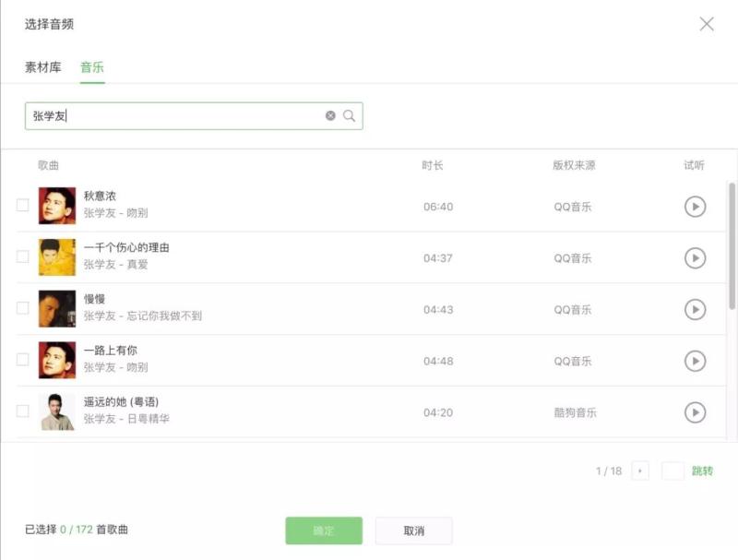The image size is (738, 560).
Task: Go to the next page arrow
Action: [x=640, y=471]
